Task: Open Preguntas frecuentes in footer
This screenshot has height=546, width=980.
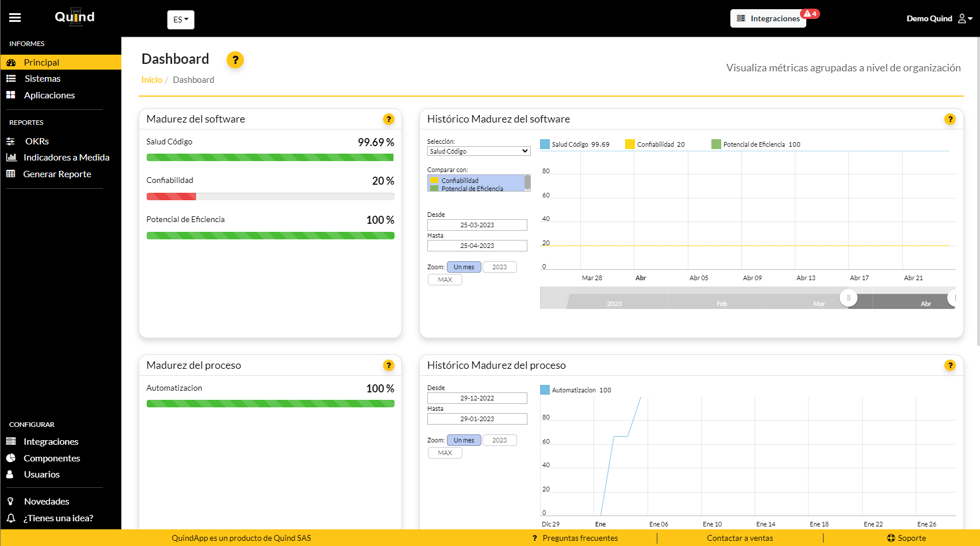Action: pyautogui.click(x=575, y=538)
